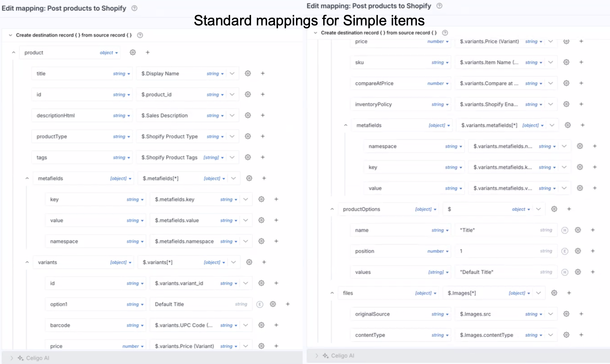Add a mapping row below contentType
610x364 pixels.
point(581,335)
